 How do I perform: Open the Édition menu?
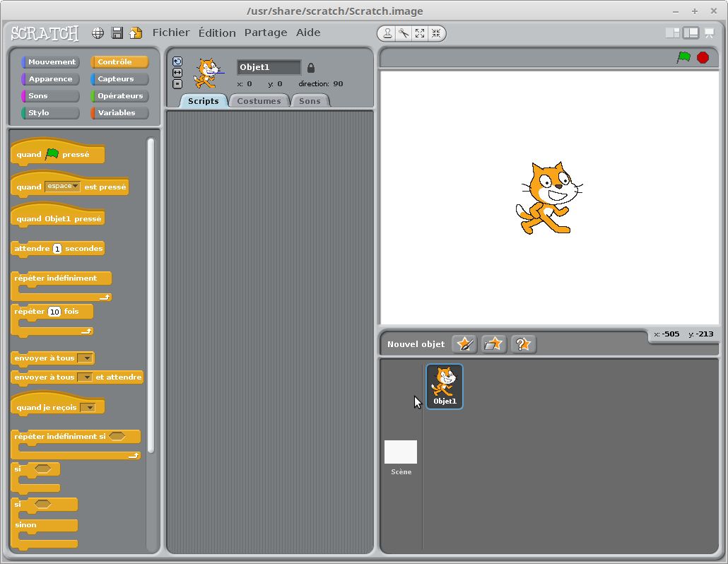coord(217,33)
